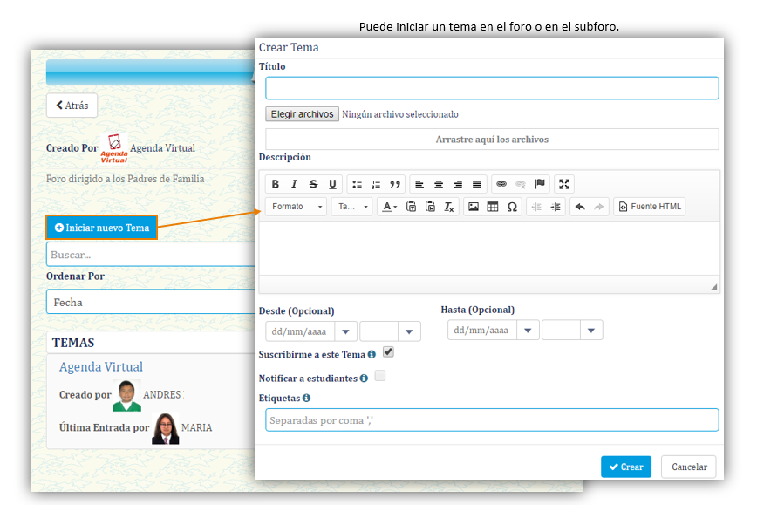Viewport: 757px width, 532px height.
Task: Paste from Word icon
Action: click(x=430, y=207)
